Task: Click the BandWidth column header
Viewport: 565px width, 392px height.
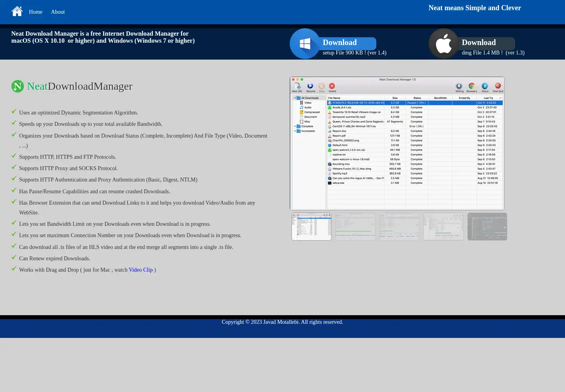Action: (440, 98)
